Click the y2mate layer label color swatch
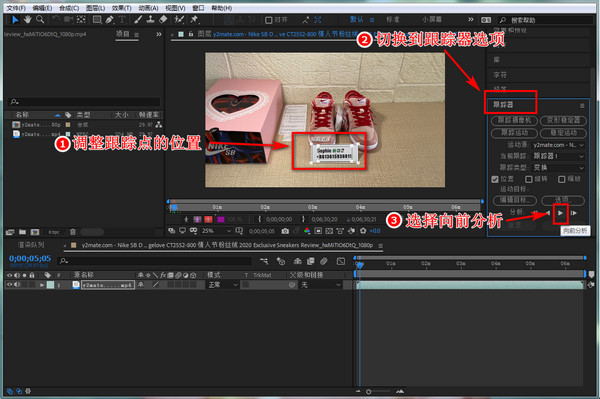The width and height of the screenshot is (600, 399). coord(50,285)
